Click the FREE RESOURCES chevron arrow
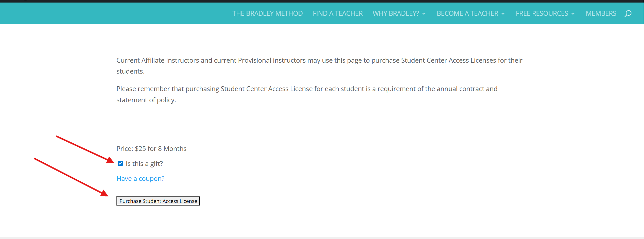Screen dimensions: 644x239 pos(573,14)
